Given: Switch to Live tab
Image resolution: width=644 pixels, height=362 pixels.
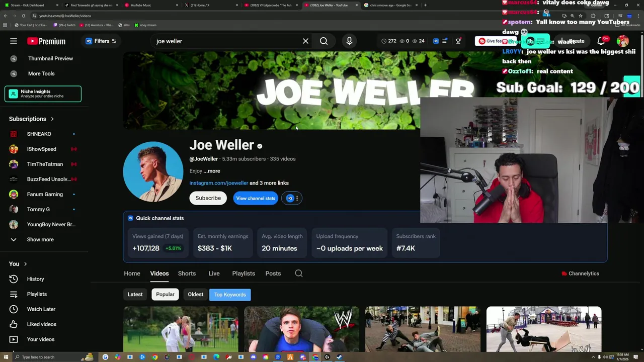Looking at the screenshot, I should coord(214,274).
